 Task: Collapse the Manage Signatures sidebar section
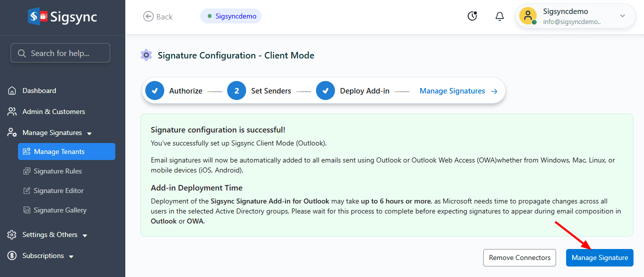[x=89, y=133]
